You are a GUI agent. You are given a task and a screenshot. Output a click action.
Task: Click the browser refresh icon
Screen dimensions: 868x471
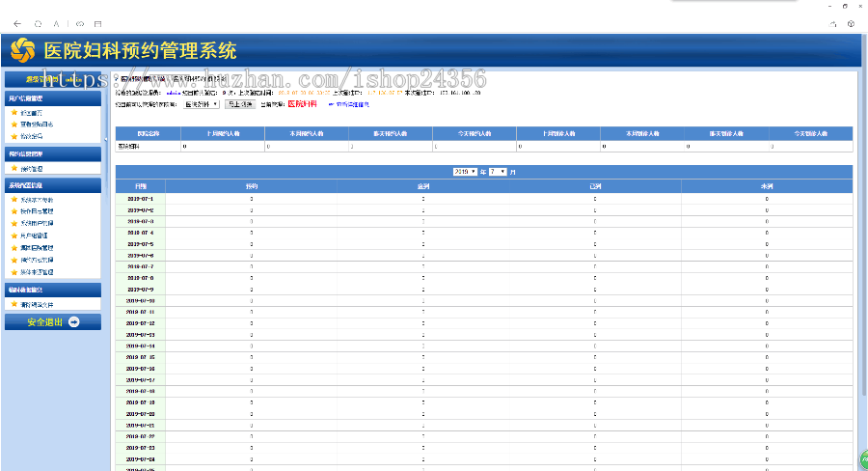pos(38,24)
